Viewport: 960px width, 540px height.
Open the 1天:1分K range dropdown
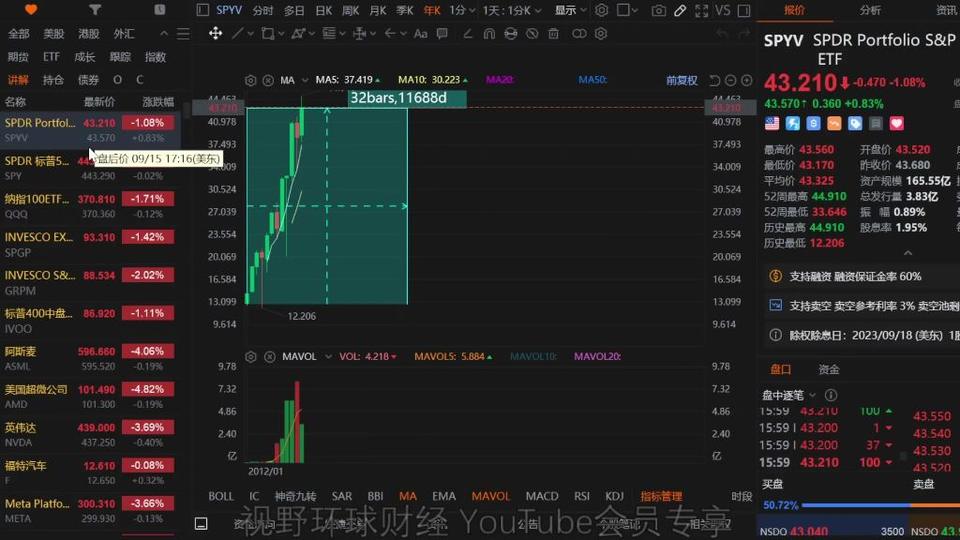tap(512, 10)
